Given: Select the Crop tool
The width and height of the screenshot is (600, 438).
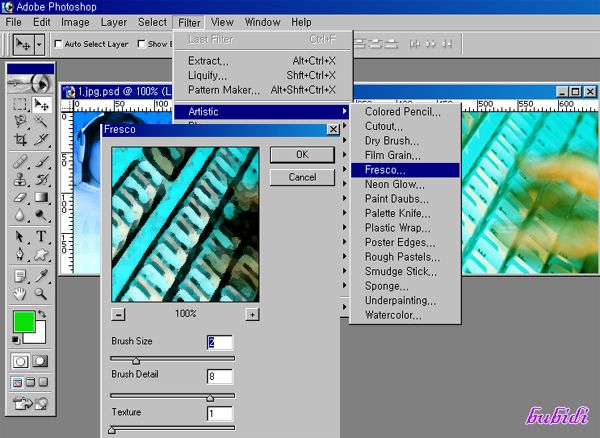Looking at the screenshot, I should click(20, 139).
